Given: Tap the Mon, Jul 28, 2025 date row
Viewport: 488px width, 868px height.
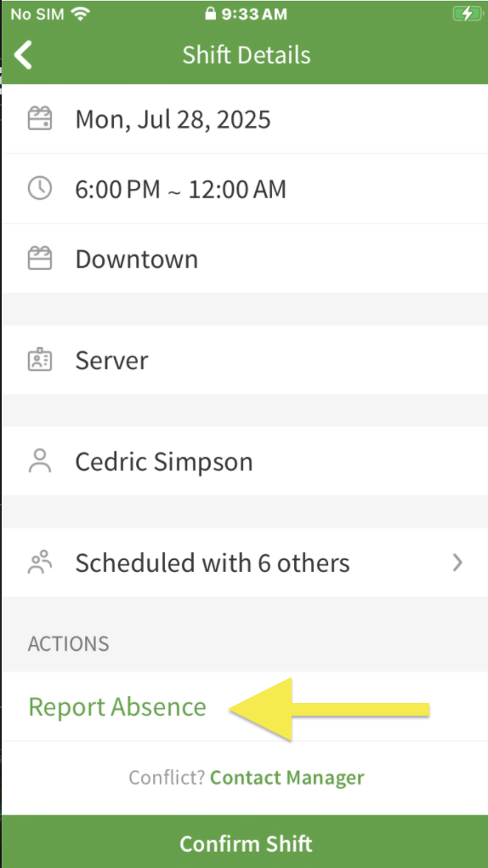Looking at the screenshot, I should (x=245, y=118).
